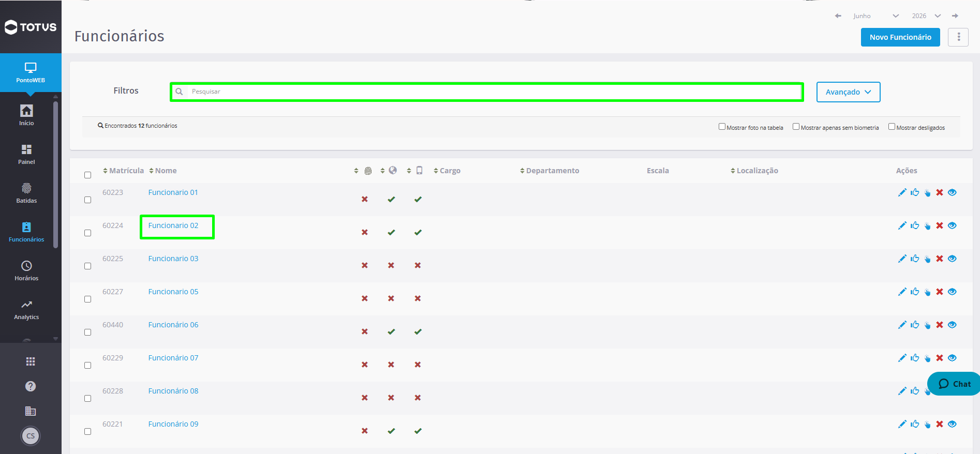Open the Painel dashboard
Image resolution: width=980 pixels, height=454 pixels.
[26, 154]
